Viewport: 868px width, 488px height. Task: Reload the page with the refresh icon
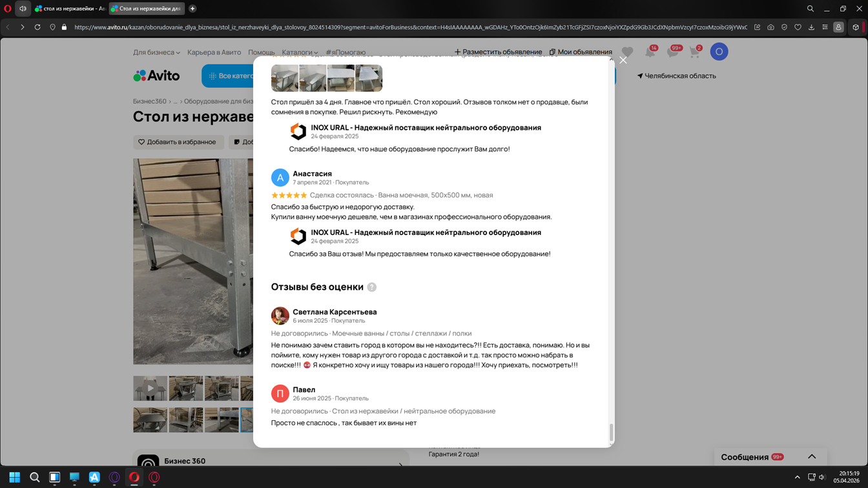(37, 27)
